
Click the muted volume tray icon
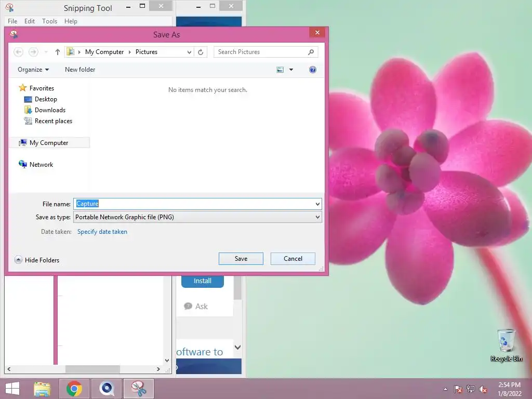click(x=483, y=389)
